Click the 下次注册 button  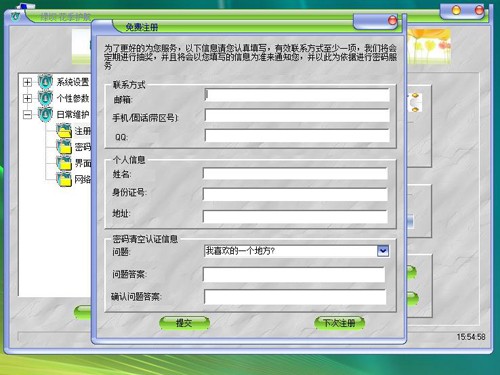click(339, 323)
